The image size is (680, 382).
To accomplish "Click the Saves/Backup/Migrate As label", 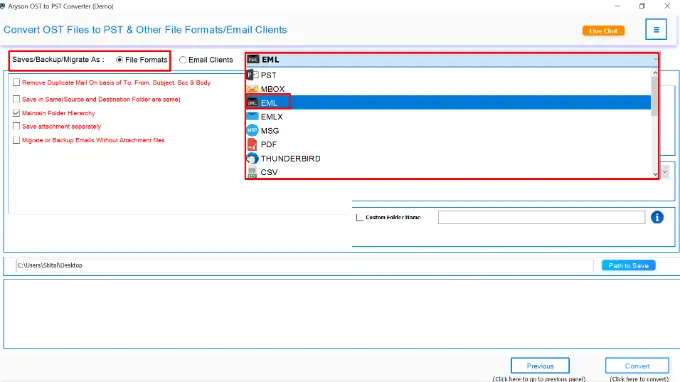I will click(58, 59).
